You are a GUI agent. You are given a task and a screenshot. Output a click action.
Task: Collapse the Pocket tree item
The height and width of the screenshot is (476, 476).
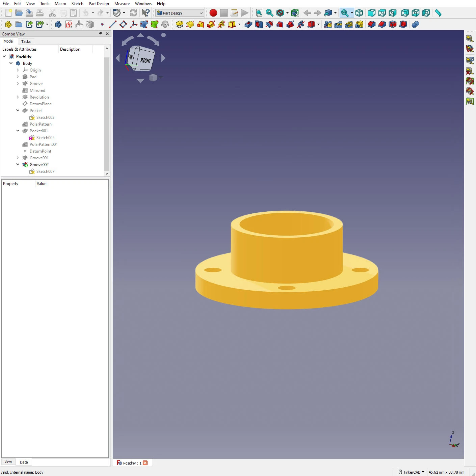[18, 110]
